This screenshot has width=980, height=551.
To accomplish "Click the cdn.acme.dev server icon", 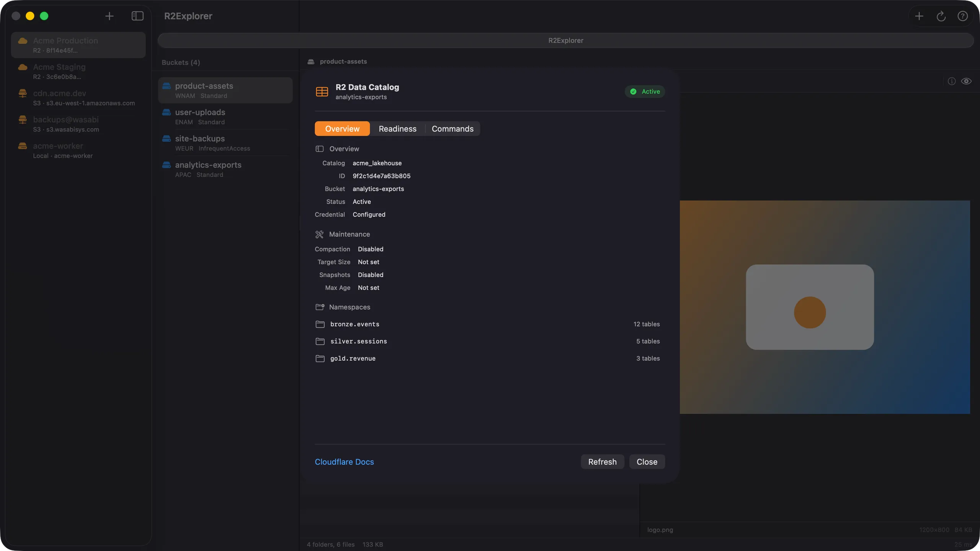I will 23,93.
